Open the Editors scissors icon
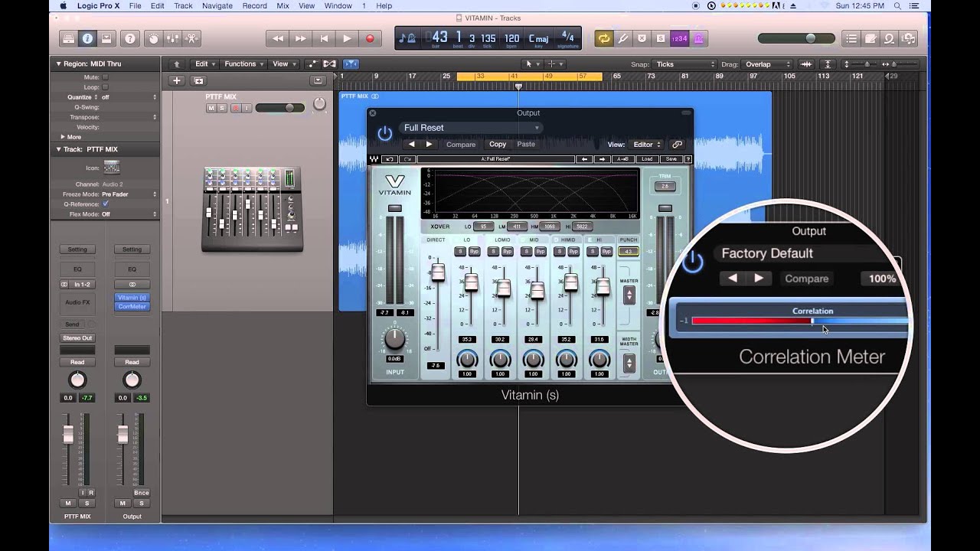This screenshot has width=980, height=551. click(x=191, y=38)
